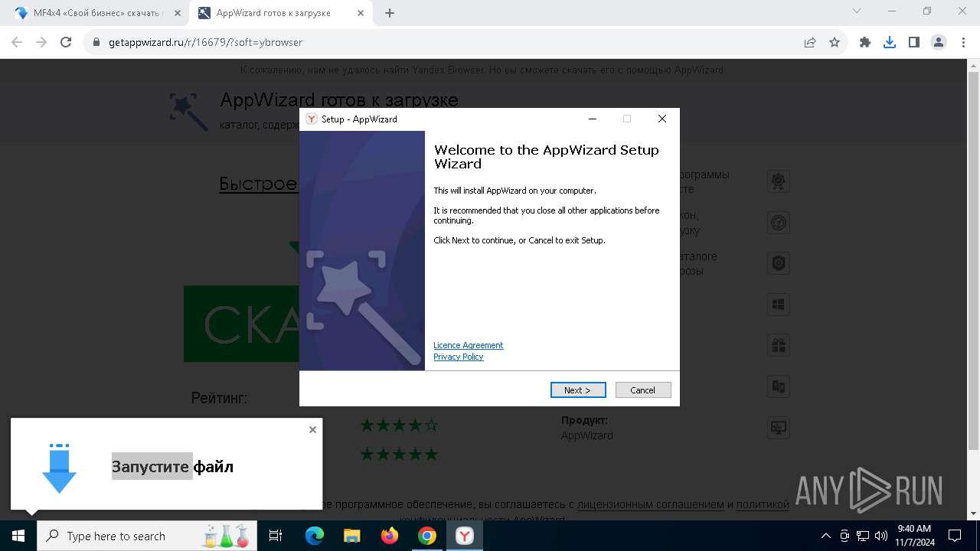The height and width of the screenshot is (551, 980).
Task: Show hidden tray icons chevron
Action: [825, 536]
